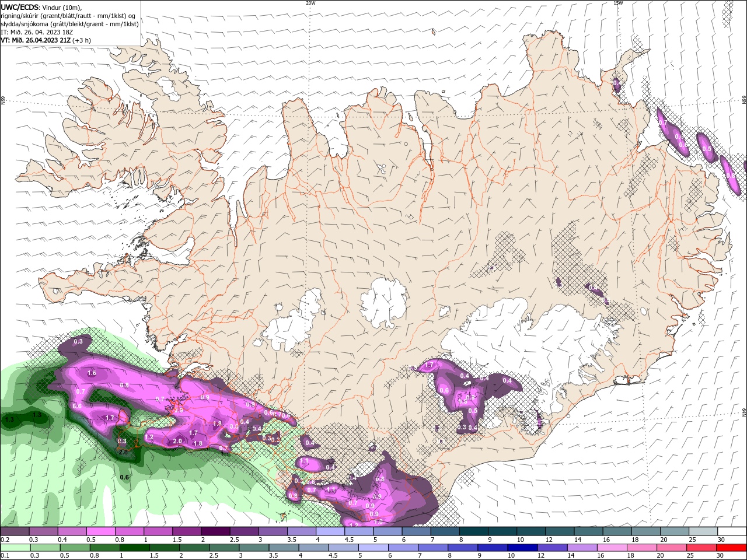Pick the bright magenta snow swatch above 0.5
This screenshot has width=747, height=560.
100,531
